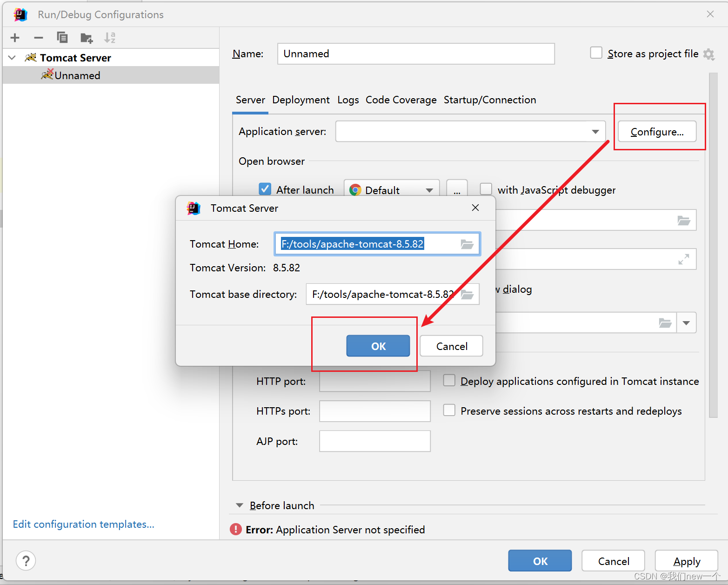
Task: Enable Store as project file checkbox
Action: (596, 53)
